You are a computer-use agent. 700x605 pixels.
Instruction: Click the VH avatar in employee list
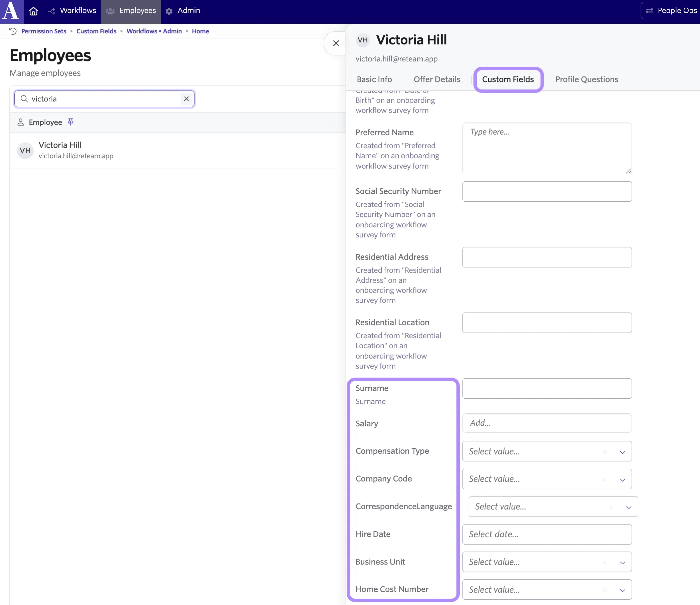pyautogui.click(x=25, y=150)
